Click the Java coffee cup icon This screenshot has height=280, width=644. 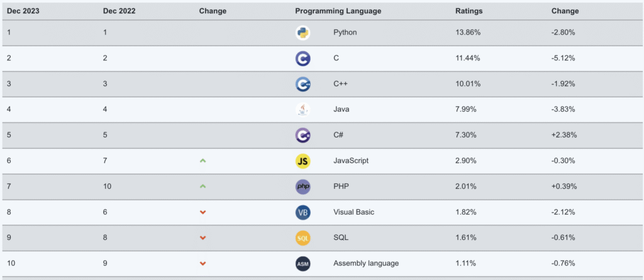[303, 109]
